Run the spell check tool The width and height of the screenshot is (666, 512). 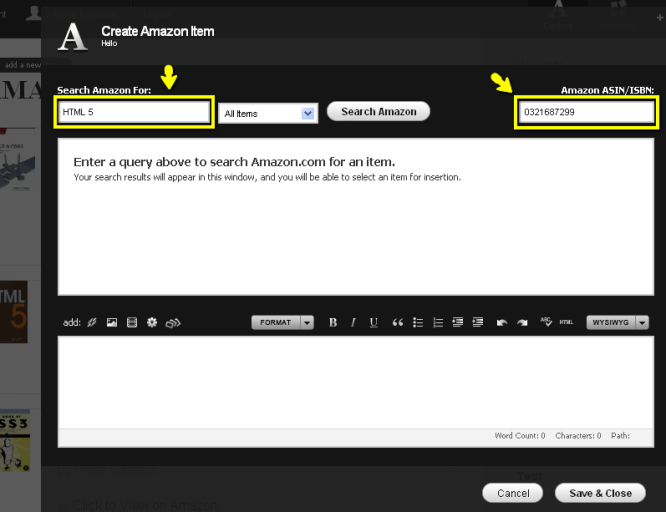click(x=546, y=322)
